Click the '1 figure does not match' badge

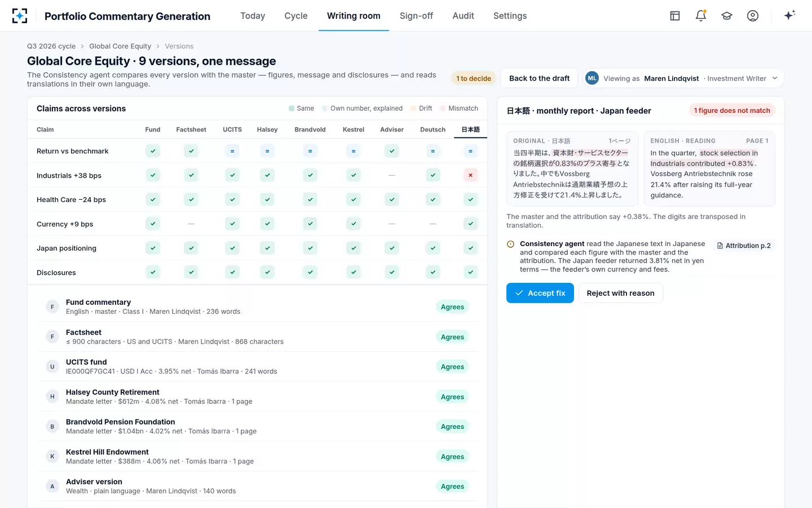pyautogui.click(x=732, y=111)
